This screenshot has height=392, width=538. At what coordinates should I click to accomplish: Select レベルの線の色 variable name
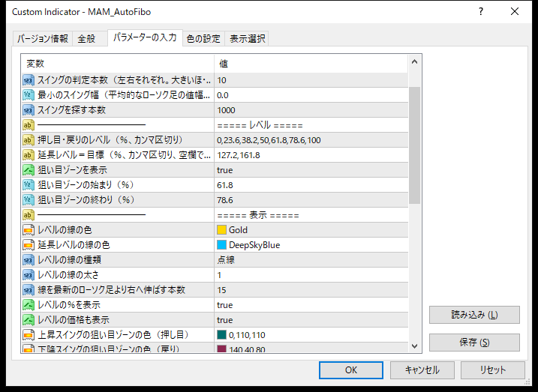click(x=65, y=230)
